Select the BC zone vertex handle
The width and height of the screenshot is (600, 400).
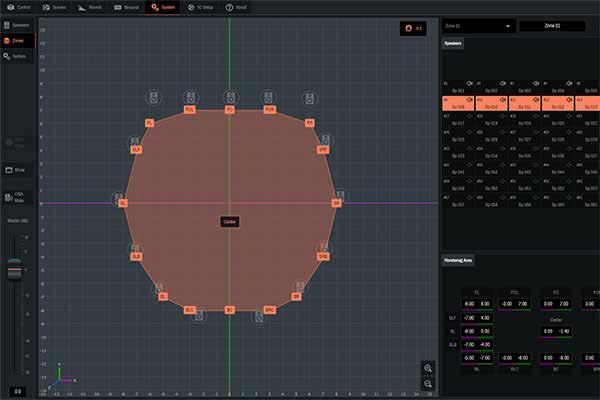[230, 310]
